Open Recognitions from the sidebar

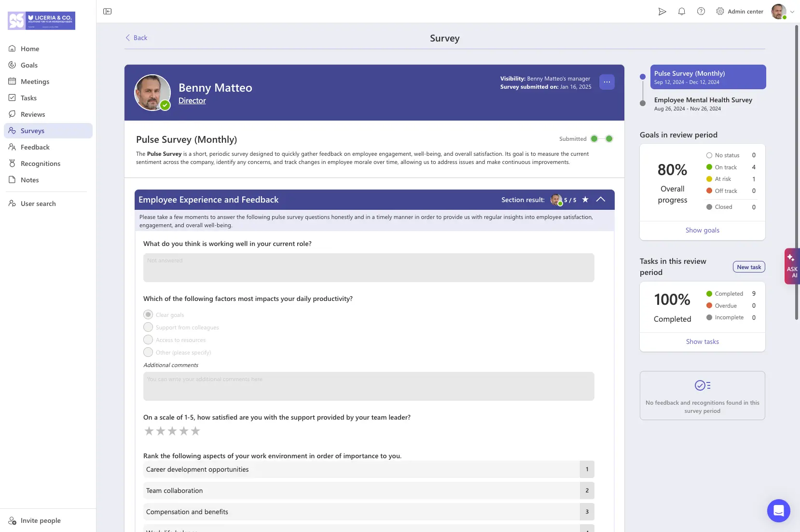(x=41, y=163)
